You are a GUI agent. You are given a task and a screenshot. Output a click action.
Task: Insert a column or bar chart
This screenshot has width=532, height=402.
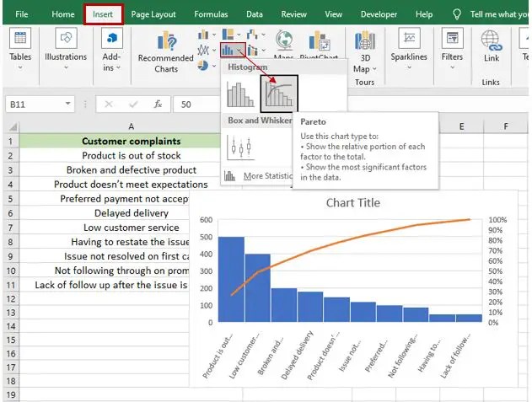(x=203, y=35)
